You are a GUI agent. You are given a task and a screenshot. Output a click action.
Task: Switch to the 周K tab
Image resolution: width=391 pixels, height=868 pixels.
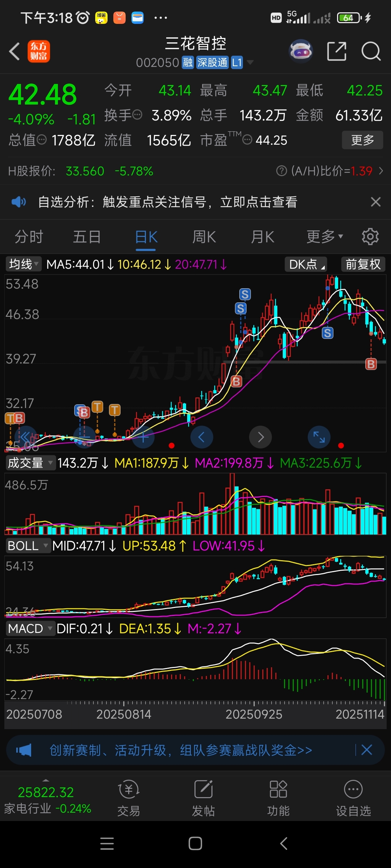[x=204, y=237]
